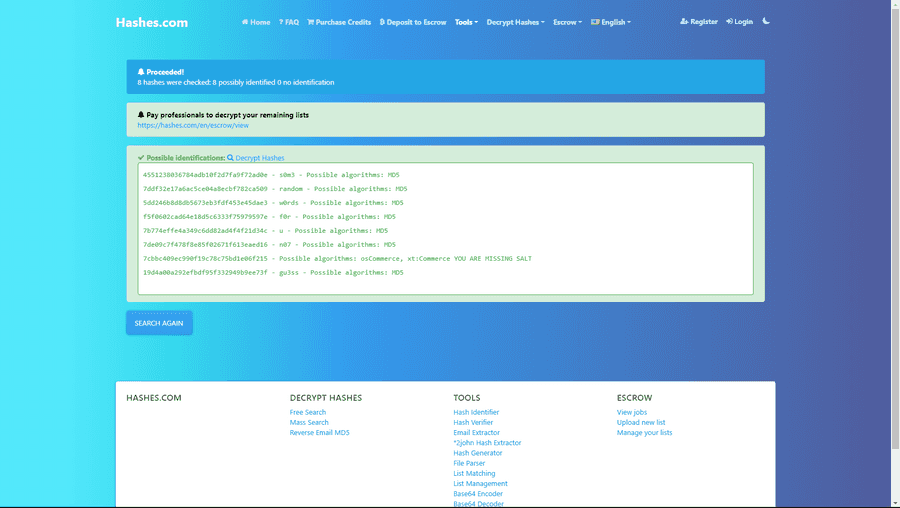
Task: Click the Decrypt Hashes search link
Action: (x=256, y=158)
